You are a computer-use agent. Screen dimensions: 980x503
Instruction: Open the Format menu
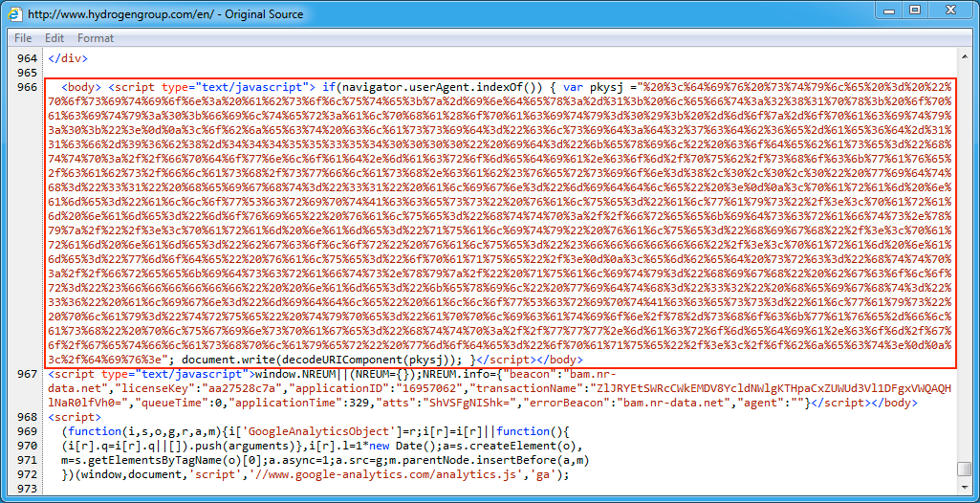pyautogui.click(x=96, y=38)
